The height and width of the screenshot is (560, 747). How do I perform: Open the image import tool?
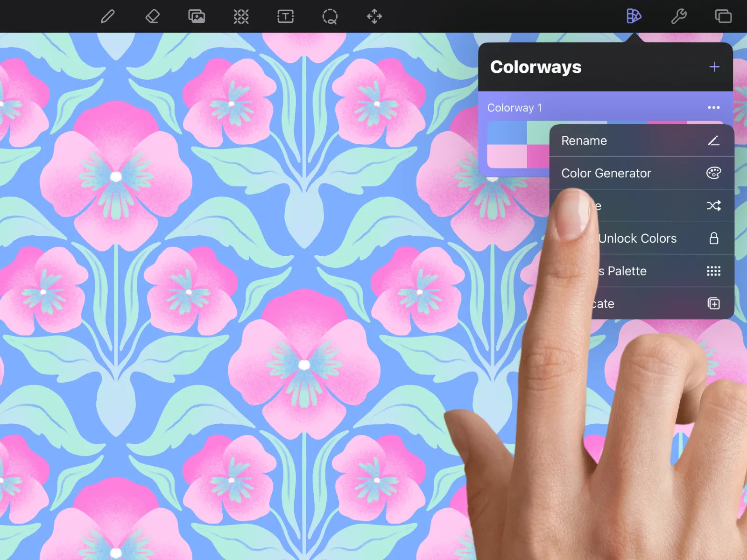[x=197, y=17]
